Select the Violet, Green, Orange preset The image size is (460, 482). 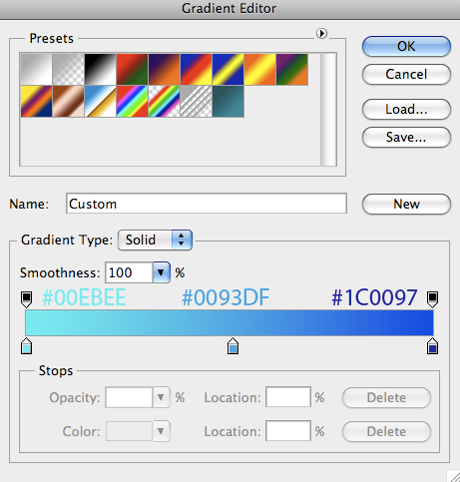point(292,69)
